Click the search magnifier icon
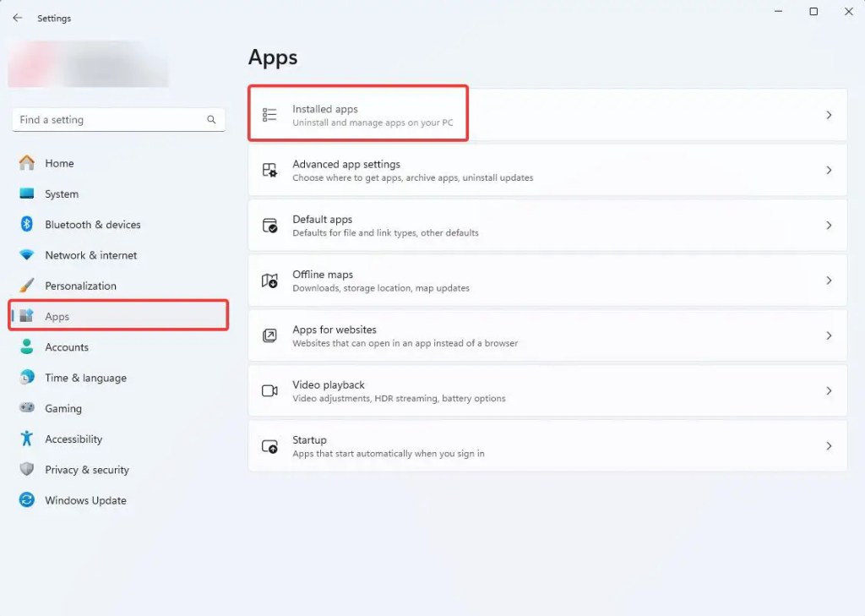 point(211,120)
